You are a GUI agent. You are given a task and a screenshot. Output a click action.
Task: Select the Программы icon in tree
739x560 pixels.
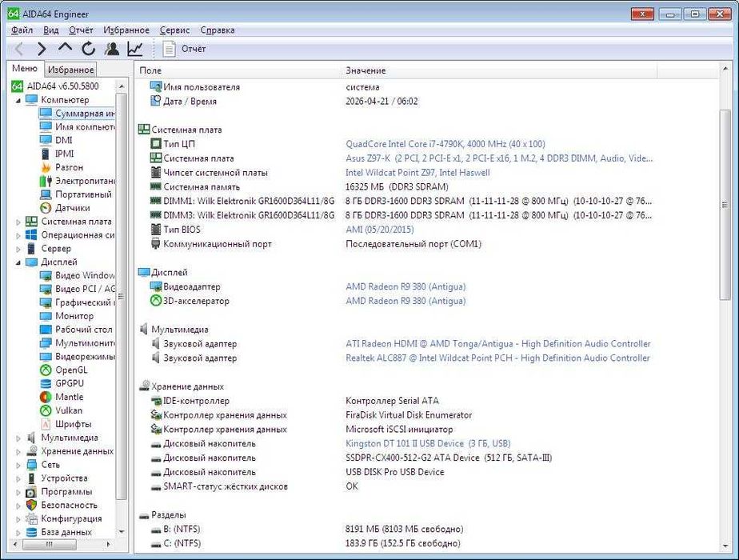pyautogui.click(x=31, y=492)
